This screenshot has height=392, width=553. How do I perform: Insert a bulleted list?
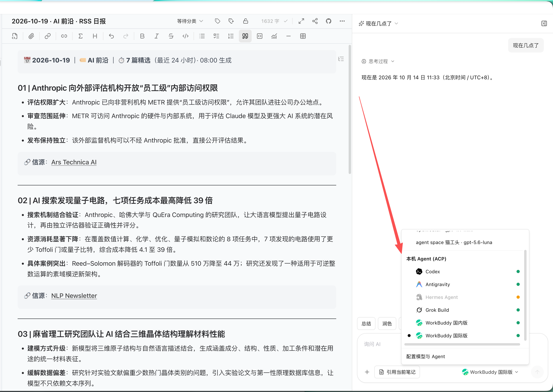coord(202,36)
